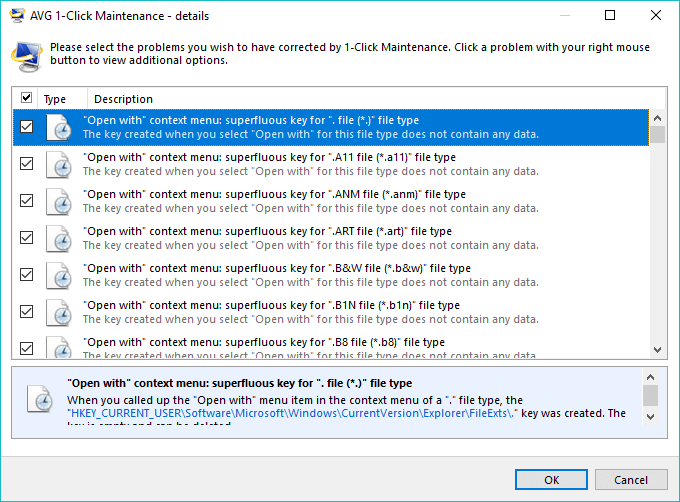The image size is (680, 502).
Task: Click the Cancel button
Action: click(x=631, y=480)
